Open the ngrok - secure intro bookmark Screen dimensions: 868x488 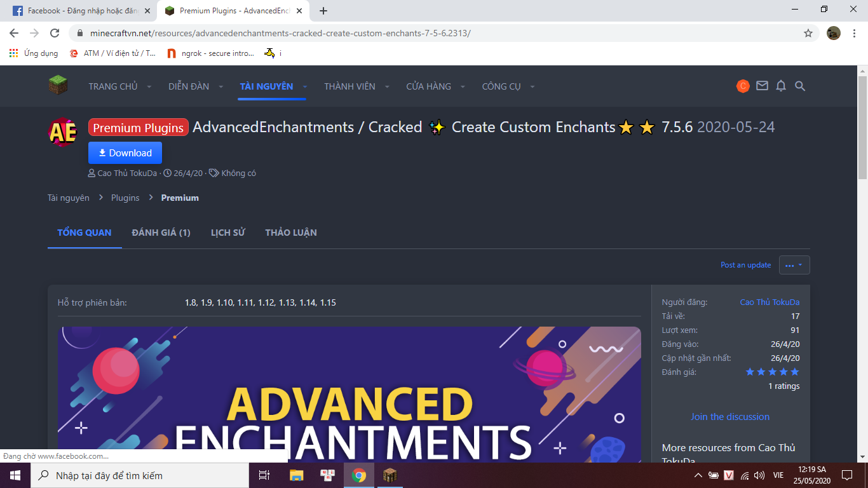[x=210, y=53]
